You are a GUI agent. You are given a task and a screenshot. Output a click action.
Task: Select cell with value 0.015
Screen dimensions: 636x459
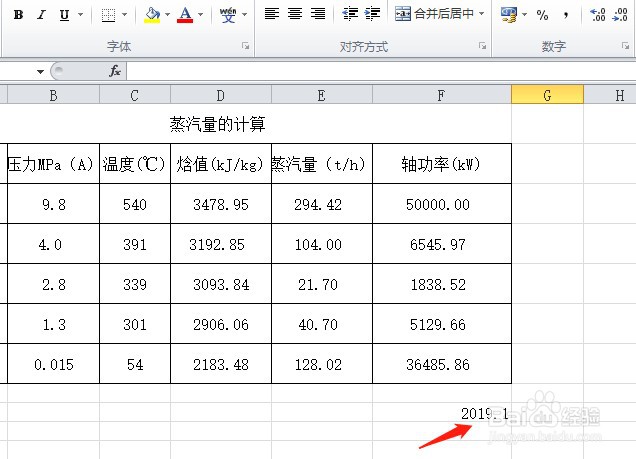click(x=53, y=364)
